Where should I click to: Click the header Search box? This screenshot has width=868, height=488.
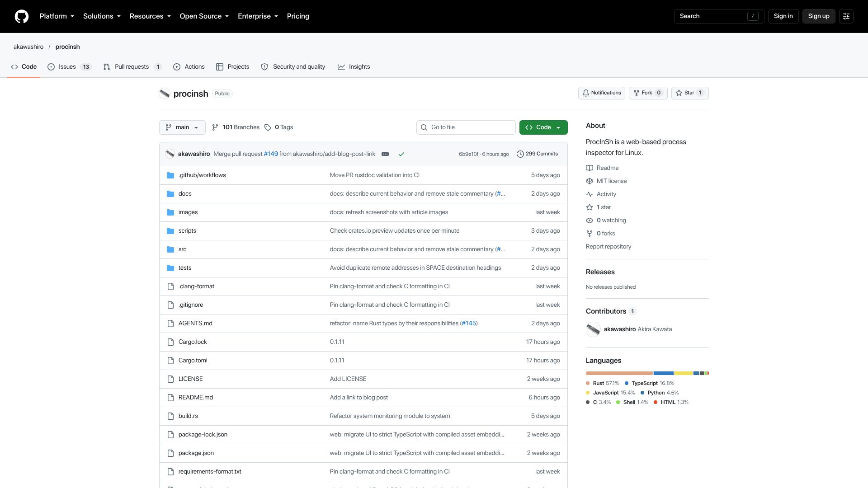[719, 16]
